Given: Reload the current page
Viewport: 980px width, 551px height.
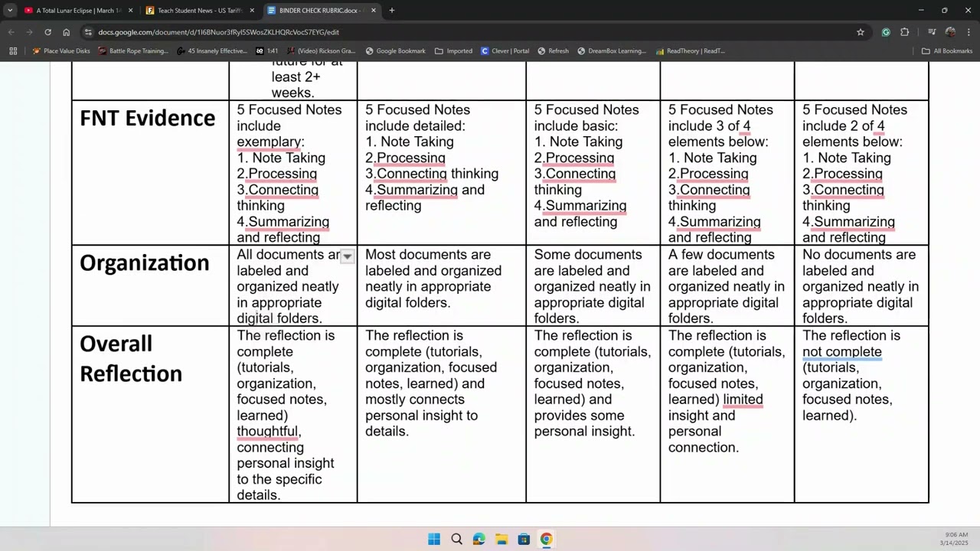Looking at the screenshot, I should pos(47,32).
